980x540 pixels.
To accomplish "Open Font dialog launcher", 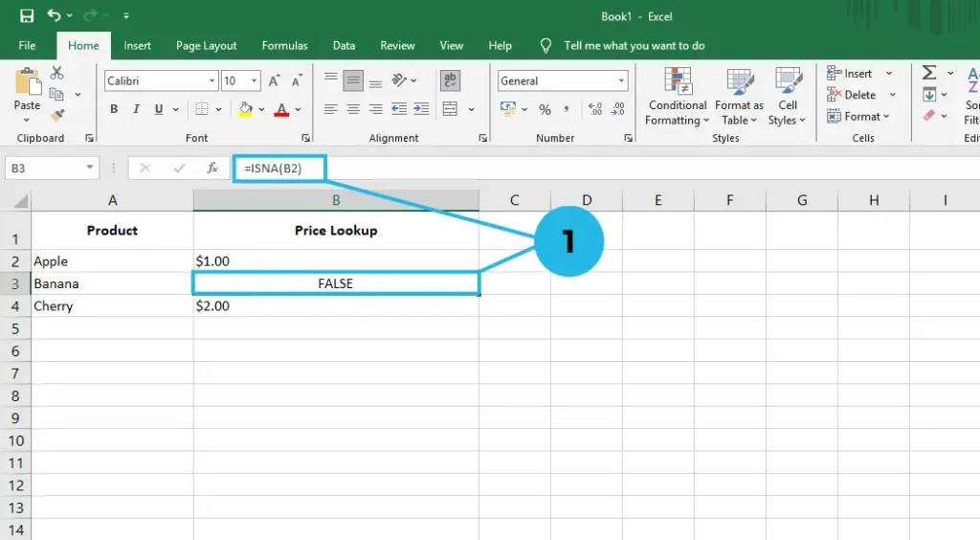I will pyautogui.click(x=305, y=138).
